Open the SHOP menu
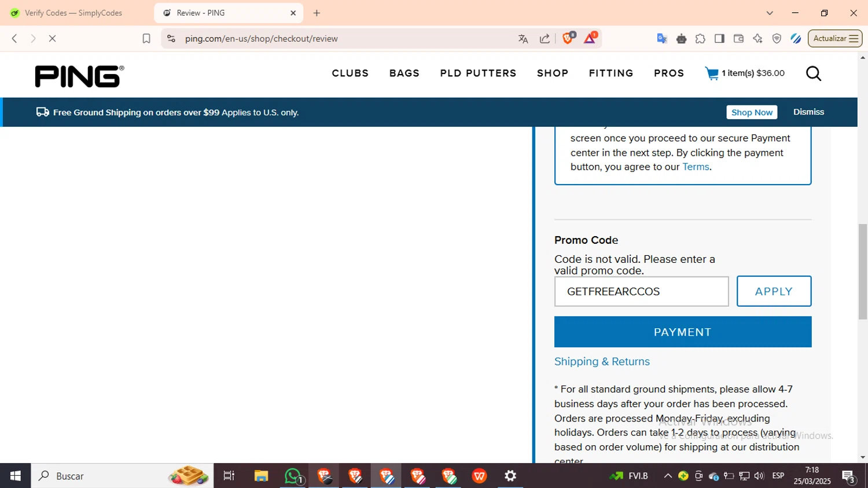 [553, 74]
